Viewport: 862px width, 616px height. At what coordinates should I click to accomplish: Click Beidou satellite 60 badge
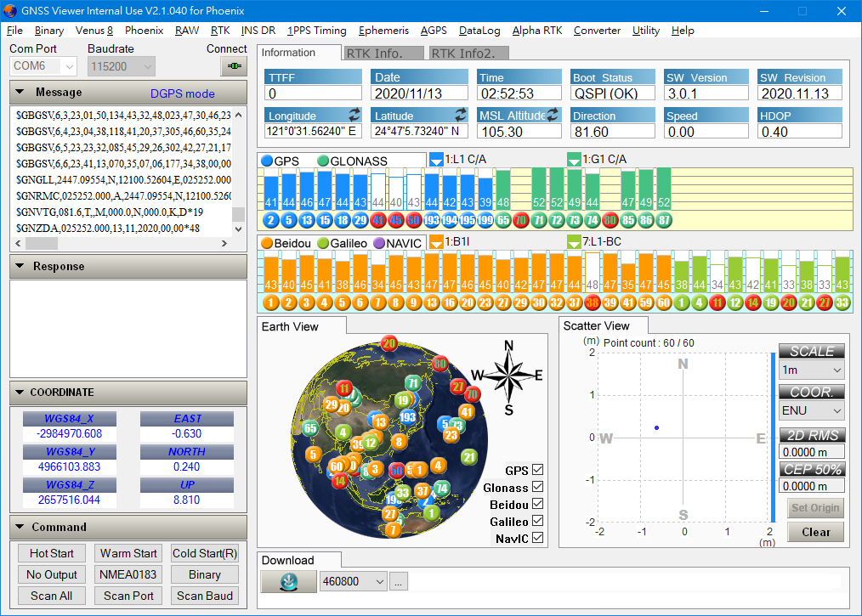pos(664,302)
